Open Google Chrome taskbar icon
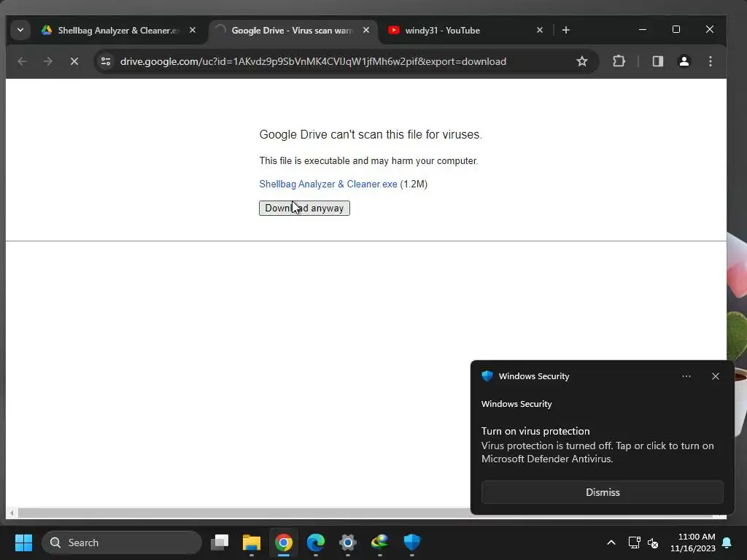Viewport: 747px width, 560px height. (284, 542)
